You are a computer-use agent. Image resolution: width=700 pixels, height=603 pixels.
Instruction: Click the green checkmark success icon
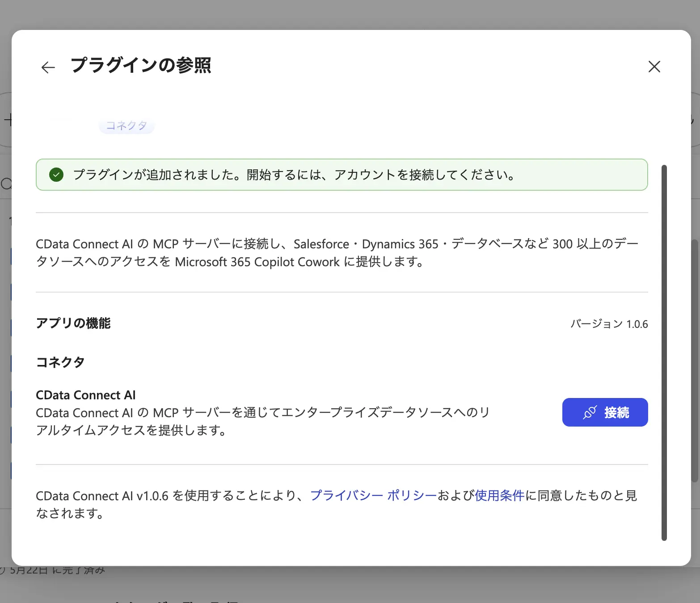[x=56, y=175]
